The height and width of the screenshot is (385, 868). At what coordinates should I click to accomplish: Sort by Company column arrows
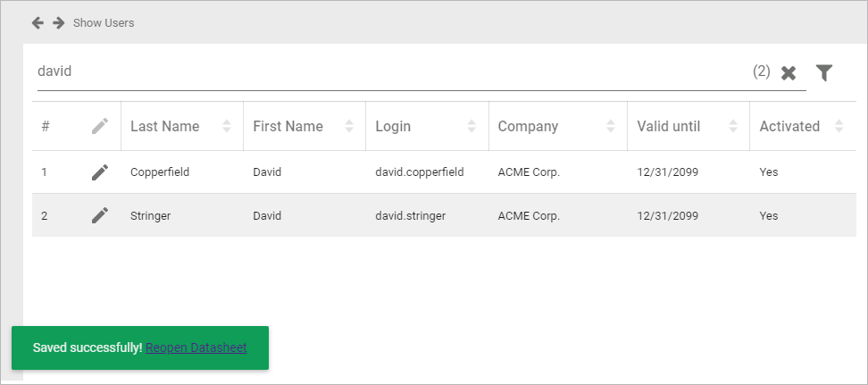(611, 126)
